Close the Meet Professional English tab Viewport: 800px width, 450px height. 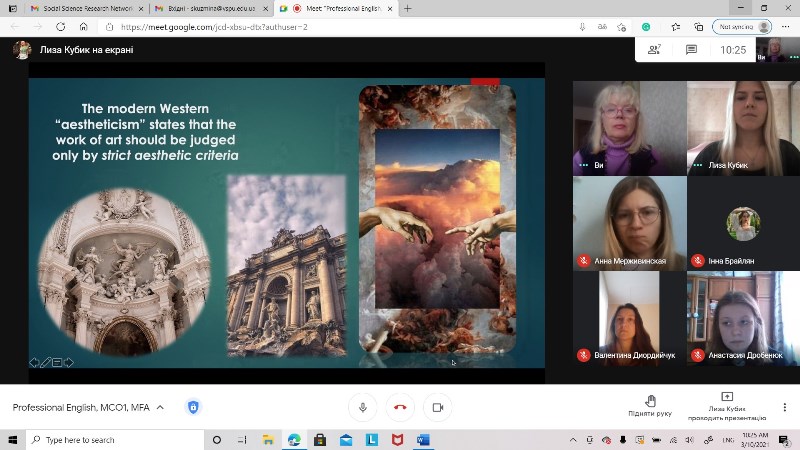click(390, 9)
